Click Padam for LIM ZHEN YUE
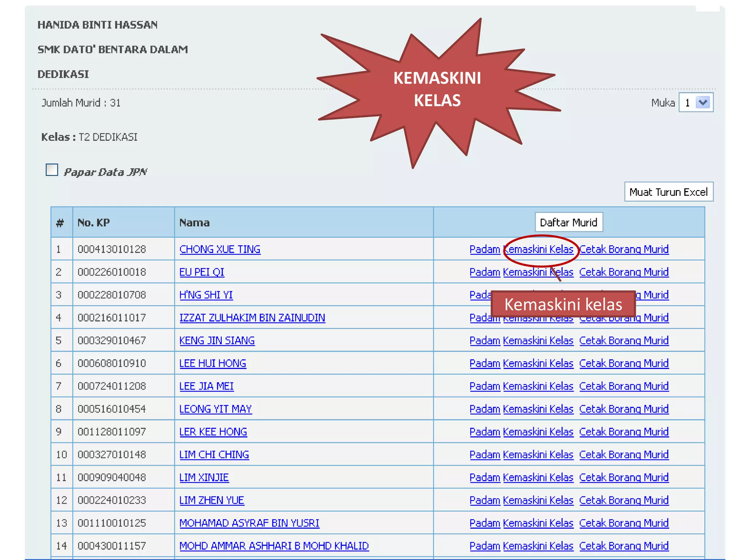Screen dimensions: 747x560 pos(484,500)
